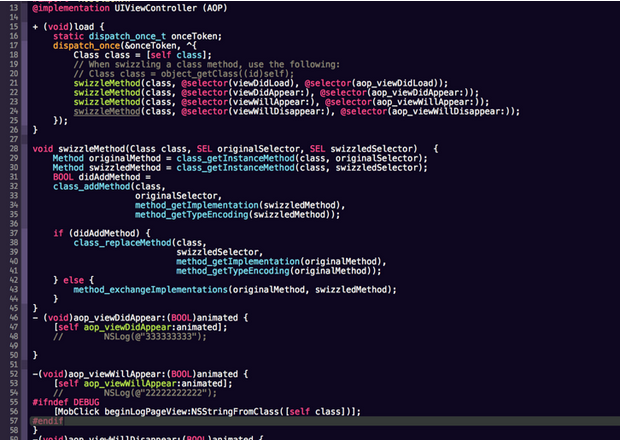Select MobClick in the beginLogPageView call

[x=78, y=412]
